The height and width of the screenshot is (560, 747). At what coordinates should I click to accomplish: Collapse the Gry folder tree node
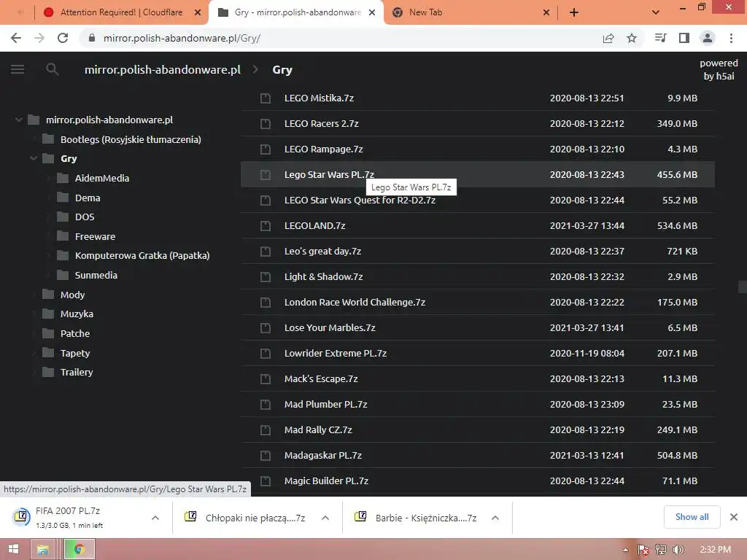[x=34, y=158]
